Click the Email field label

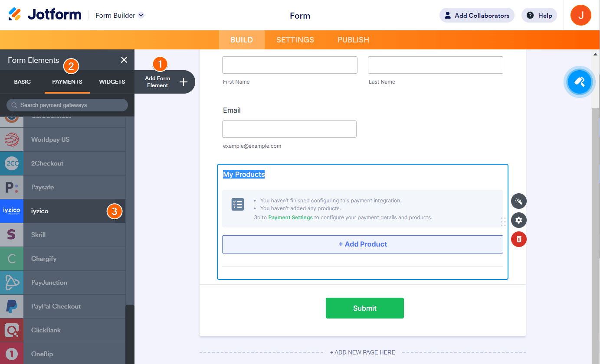(232, 110)
